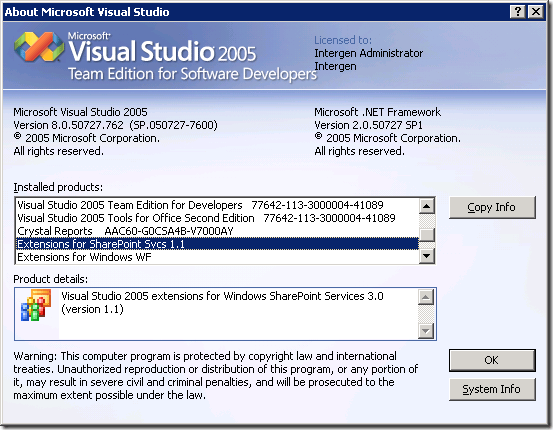
Task: Click the installed products scrollbar thumb
Action: (x=427, y=235)
